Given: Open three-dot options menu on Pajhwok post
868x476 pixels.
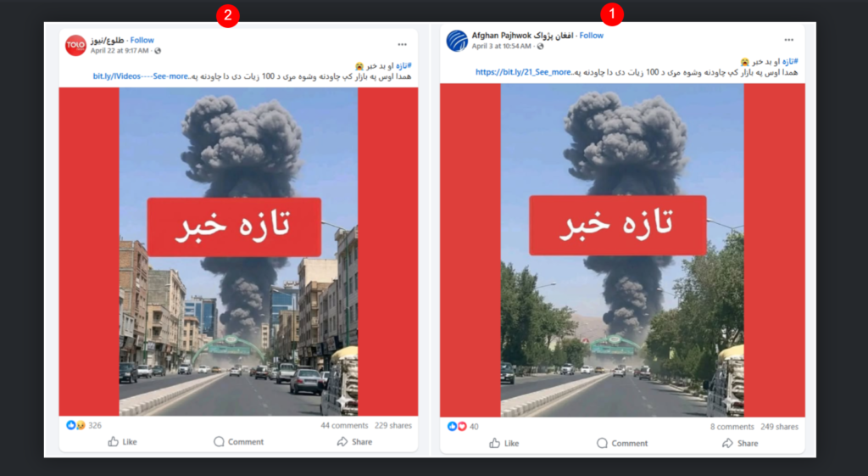Looking at the screenshot, I should [789, 40].
